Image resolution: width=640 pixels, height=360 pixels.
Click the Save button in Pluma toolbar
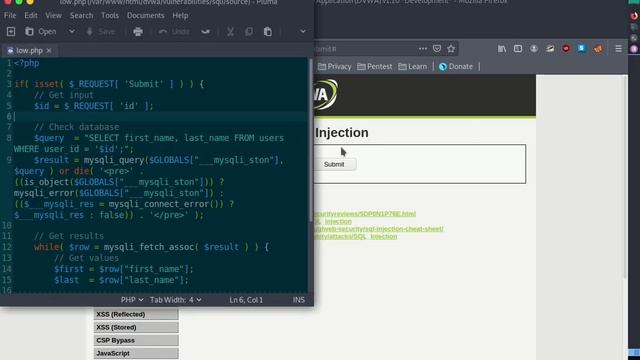tap(101, 31)
